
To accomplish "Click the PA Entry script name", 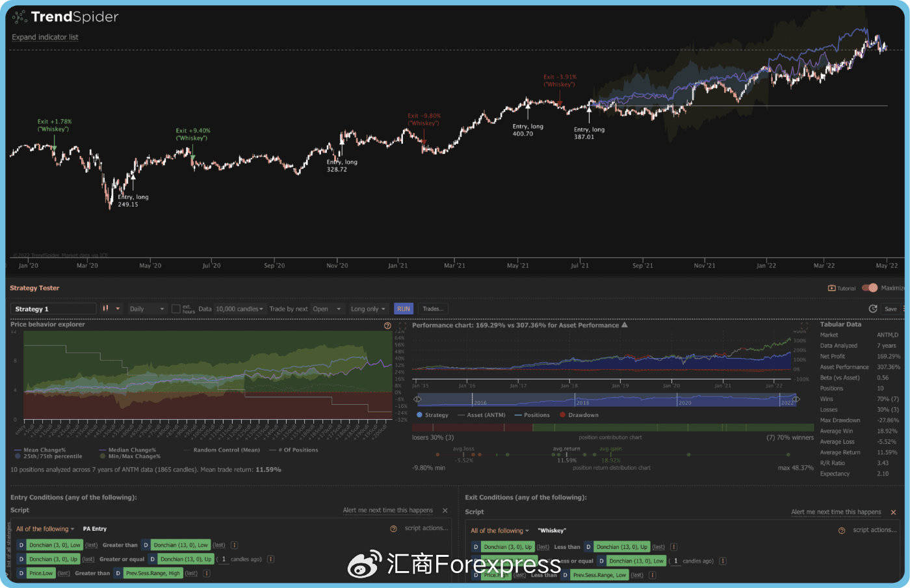I will tap(95, 529).
